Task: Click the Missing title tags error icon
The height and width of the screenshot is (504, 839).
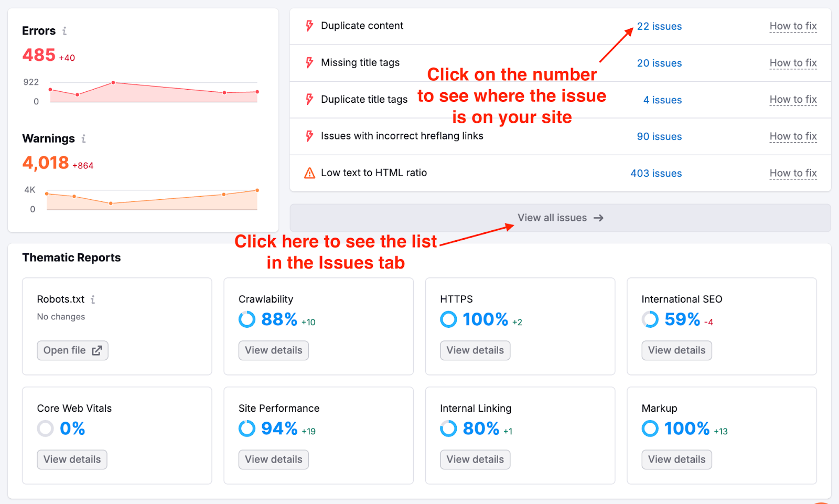Action: (309, 63)
